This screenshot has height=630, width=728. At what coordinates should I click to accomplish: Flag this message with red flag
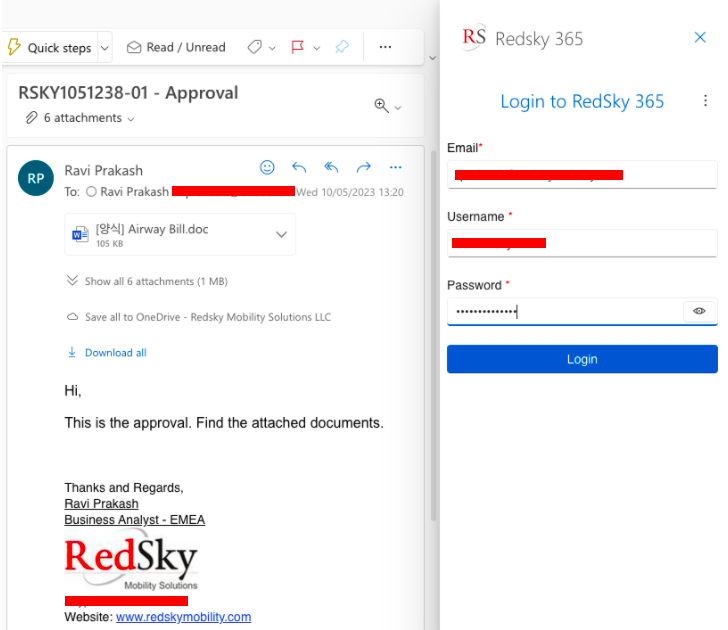297,47
